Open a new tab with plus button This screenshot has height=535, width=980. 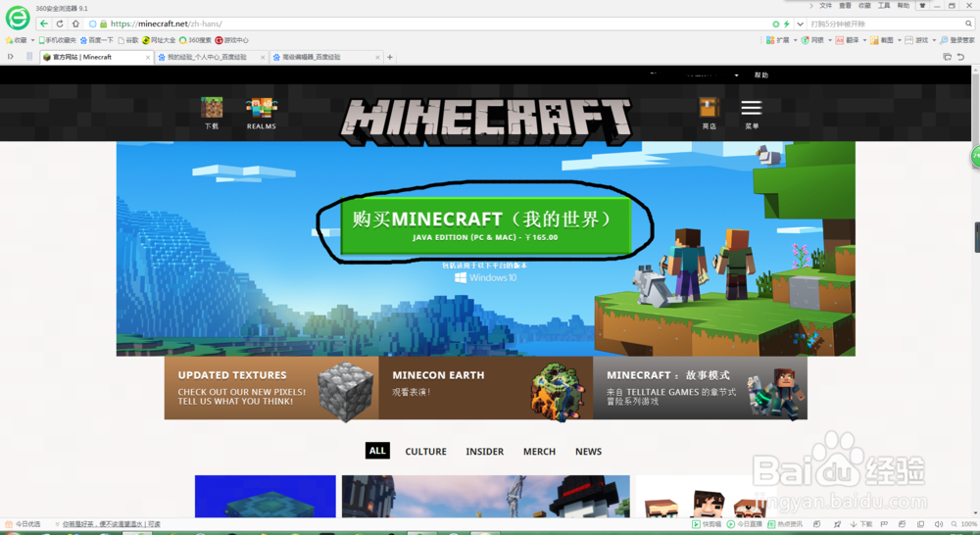[390, 57]
